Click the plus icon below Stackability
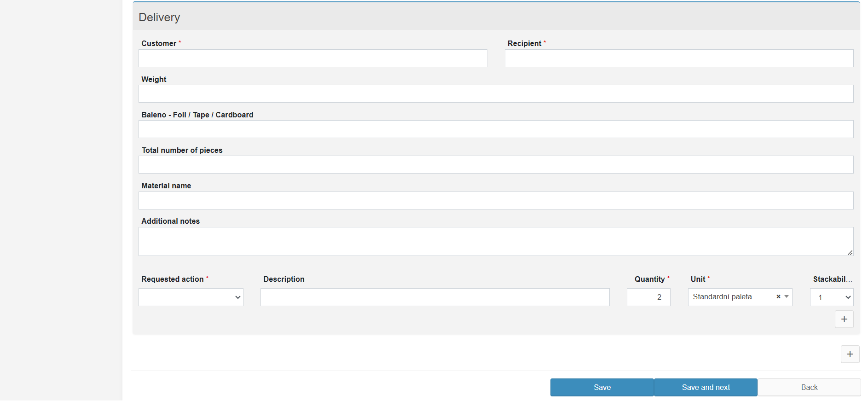 point(844,319)
